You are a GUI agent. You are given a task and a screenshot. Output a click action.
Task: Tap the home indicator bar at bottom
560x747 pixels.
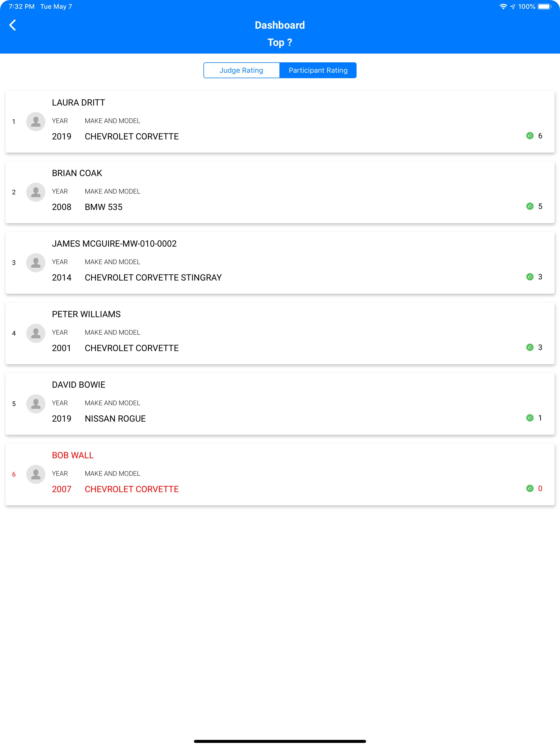(x=280, y=741)
